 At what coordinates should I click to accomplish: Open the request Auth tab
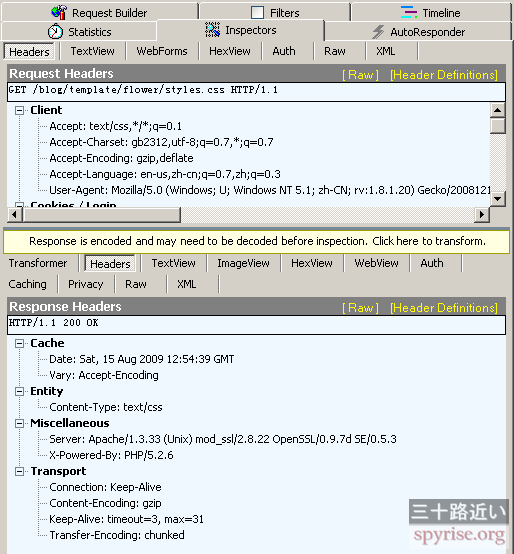[x=284, y=51]
